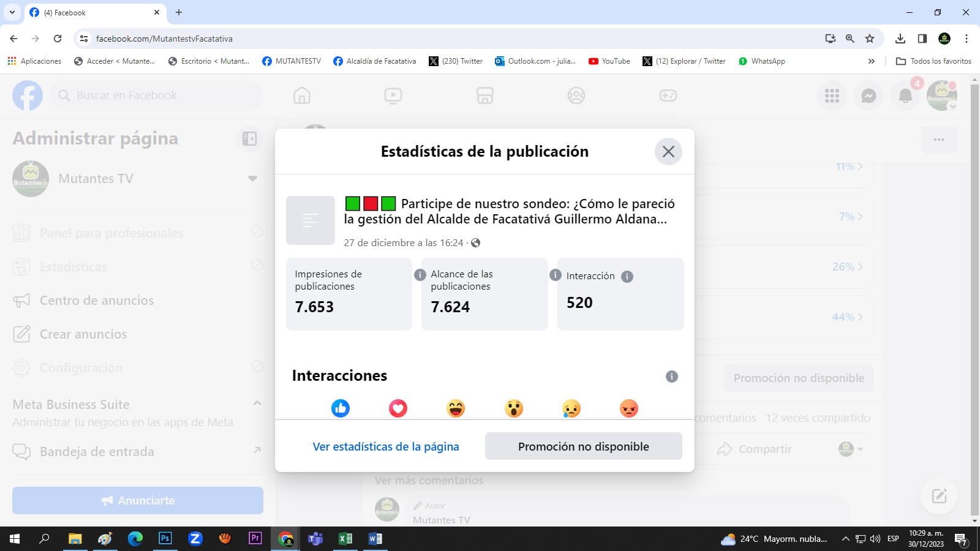
Task: Click the info icon beside Interacción
Action: [x=627, y=277]
